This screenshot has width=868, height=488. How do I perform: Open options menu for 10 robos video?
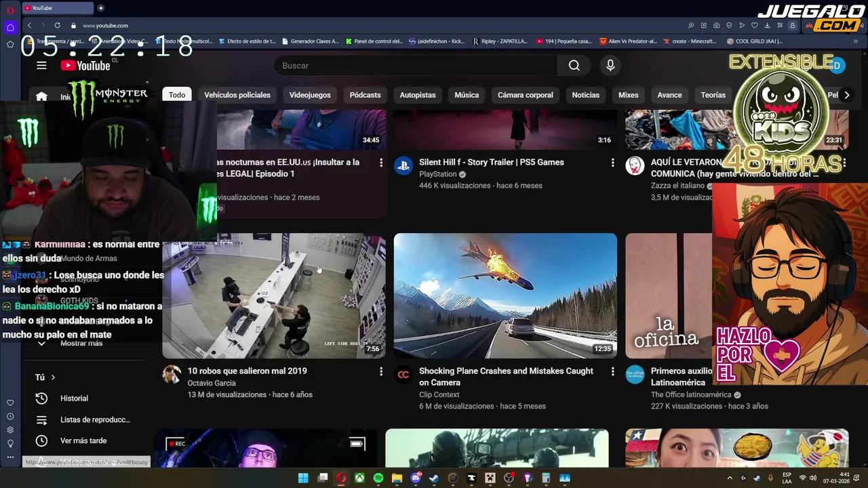(x=381, y=371)
